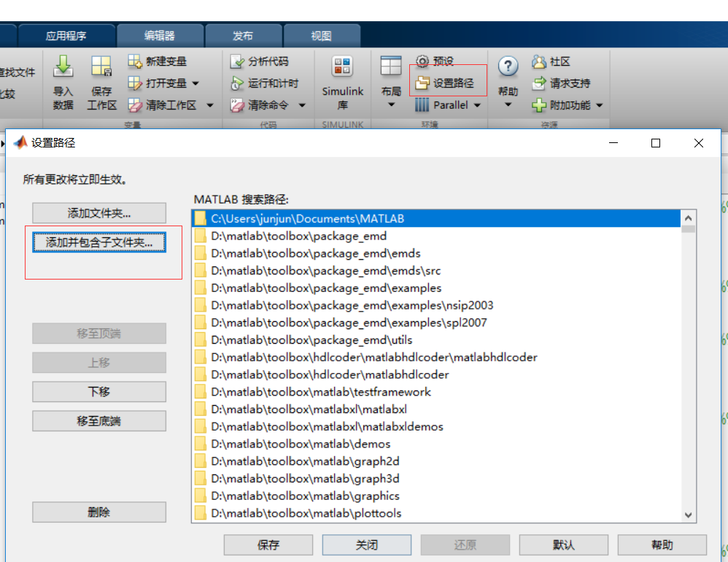Image resolution: width=728 pixels, height=562 pixels.
Task: Expand the Clear Commands (清除命令) dropdown arrow
Action: (x=302, y=105)
